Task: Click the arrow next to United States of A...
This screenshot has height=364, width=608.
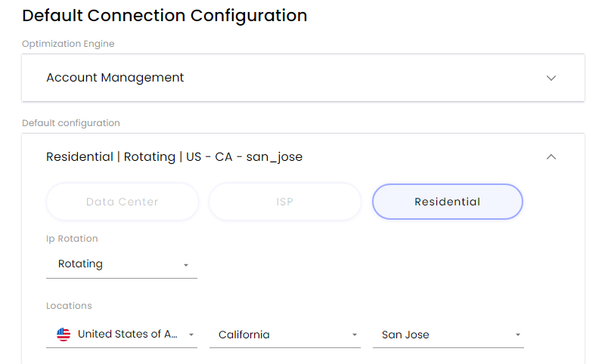Action: (x=191, y=335)
